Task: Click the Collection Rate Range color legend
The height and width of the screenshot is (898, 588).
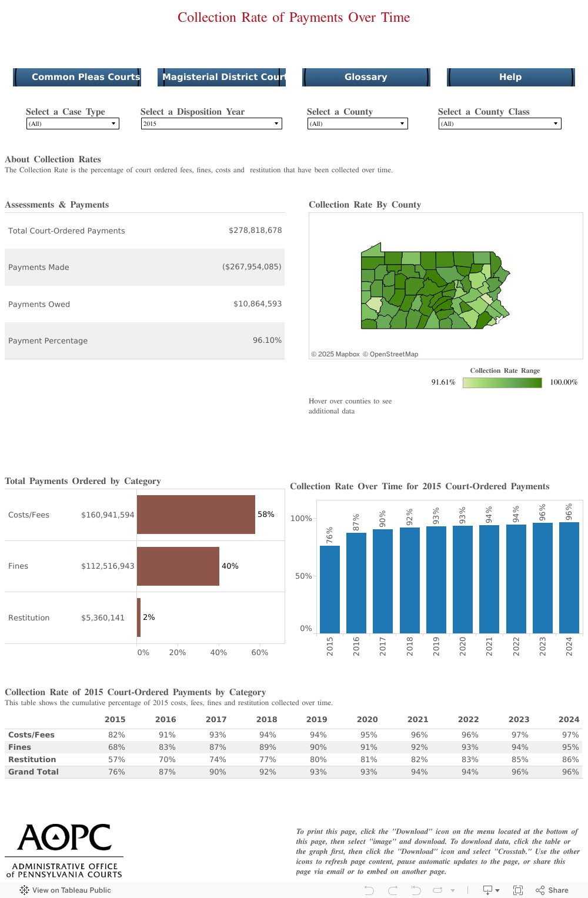Action: click(502, 382)
